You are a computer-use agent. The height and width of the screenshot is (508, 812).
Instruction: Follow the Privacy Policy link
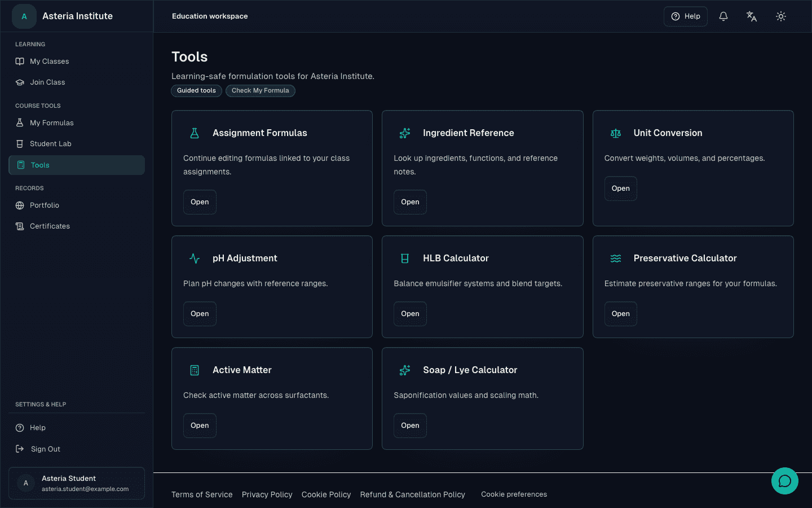(x=267, y=494)
